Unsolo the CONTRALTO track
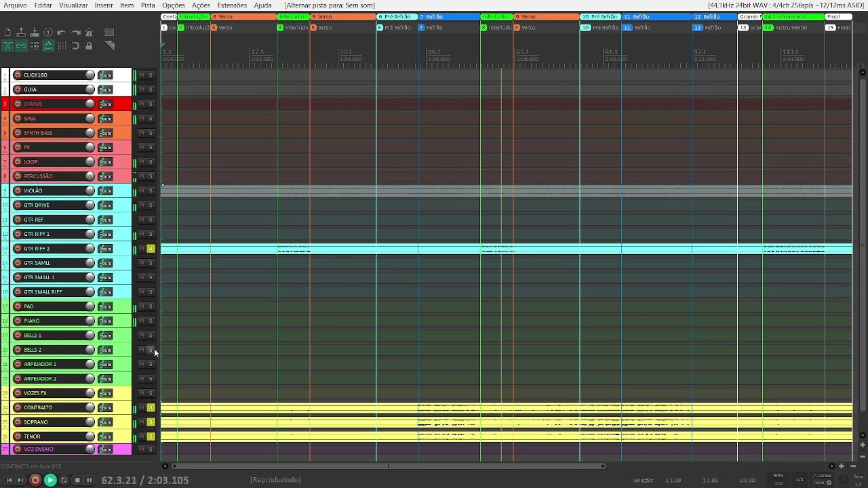 coord(151,407)
